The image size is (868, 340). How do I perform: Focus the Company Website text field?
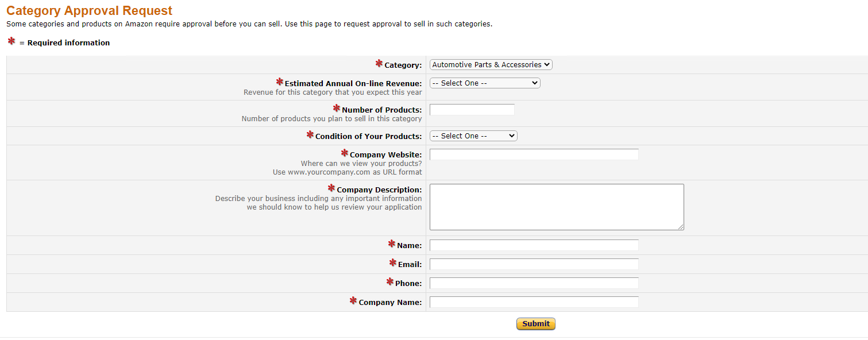pos(534,154)
